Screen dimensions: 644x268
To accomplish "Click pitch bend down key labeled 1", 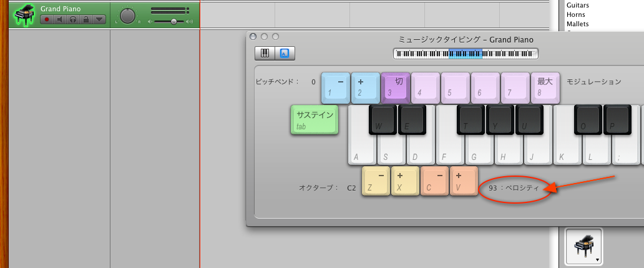I will pyautogui.click(x=336, y=87).
